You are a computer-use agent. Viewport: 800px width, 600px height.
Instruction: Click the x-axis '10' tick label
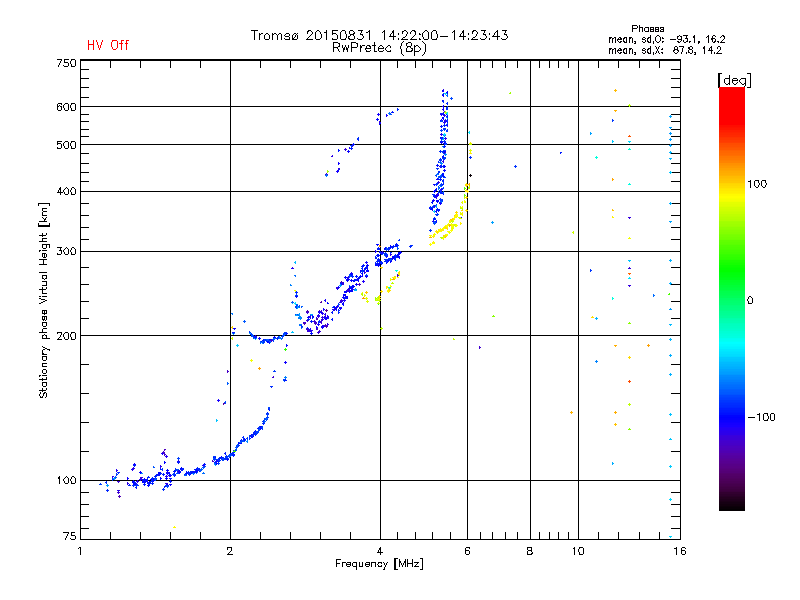tap(578, 551)
